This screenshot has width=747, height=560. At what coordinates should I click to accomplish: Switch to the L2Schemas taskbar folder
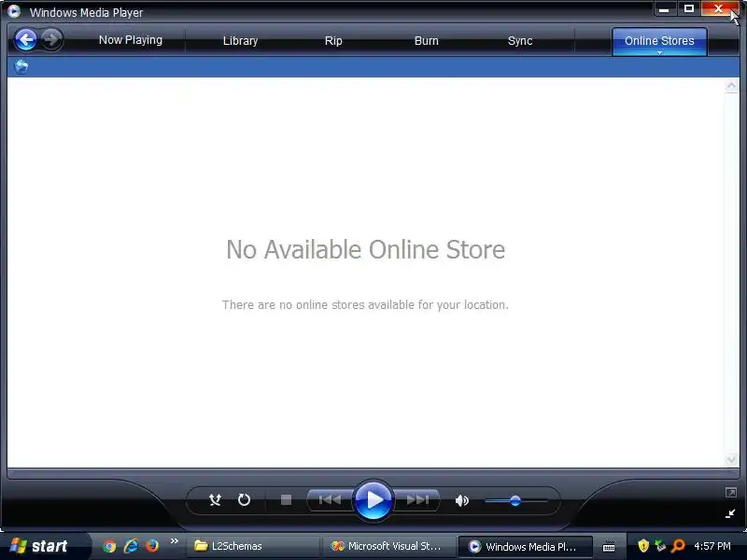251,546
